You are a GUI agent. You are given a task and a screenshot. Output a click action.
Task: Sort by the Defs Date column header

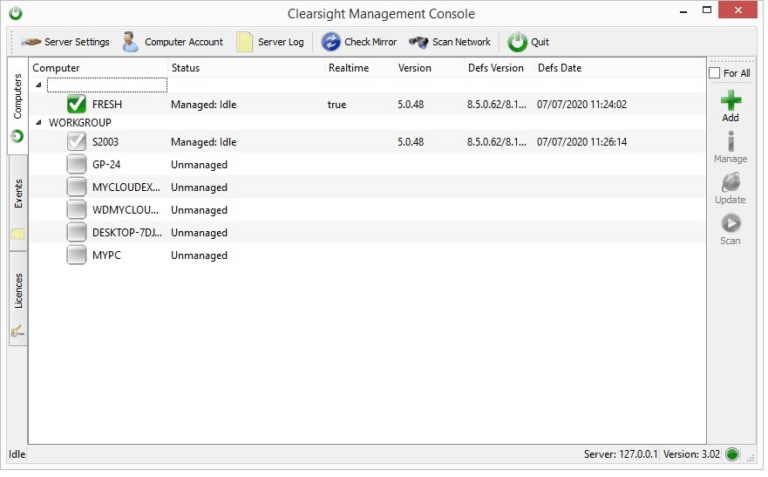pos(560,68)
